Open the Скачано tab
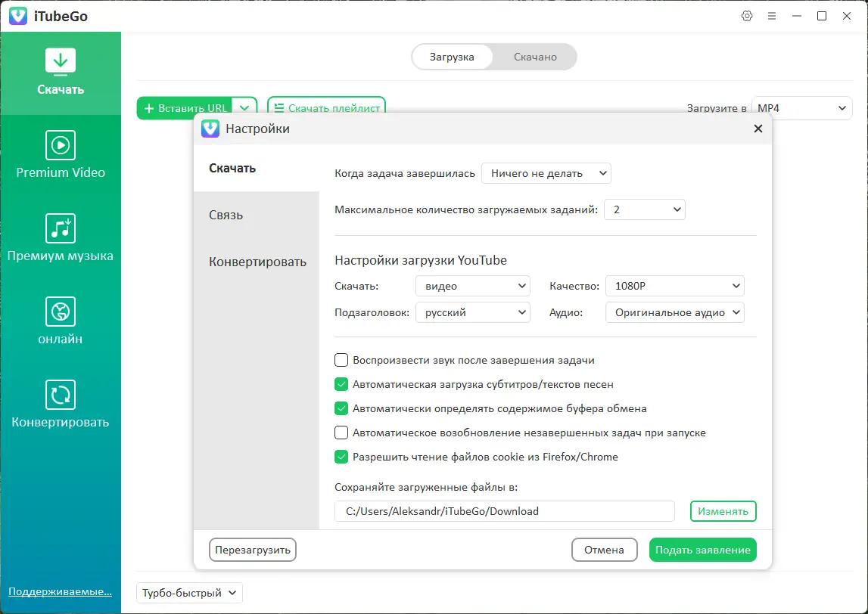Image resolution: width=868 pixels, height=614 pixels. pos(534,56)
